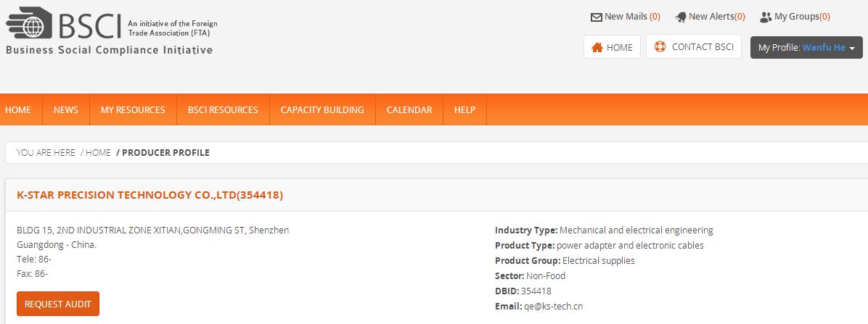868x324 pixels.
Task: Click the K-STAR PRECISION TECHNOLOGY producer title
Action: pos(150,195)
